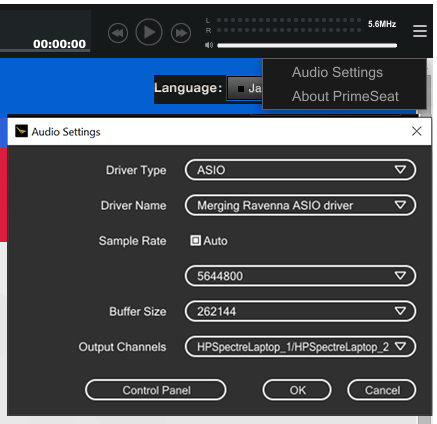Screen dimensions: 437x424
Task: Open the Buffer Size 262144 dropdown
Action: pos(300,311)
